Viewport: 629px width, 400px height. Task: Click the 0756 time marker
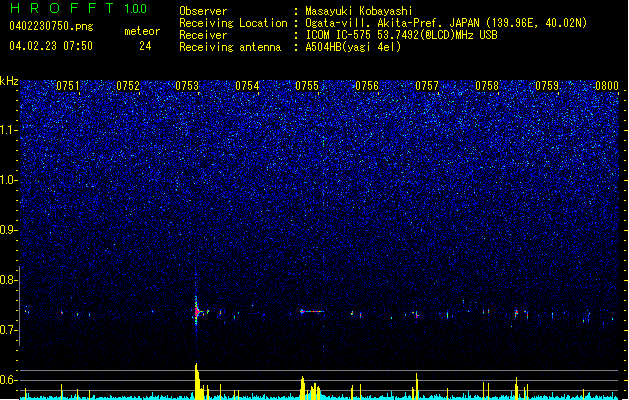click(367, 86)
